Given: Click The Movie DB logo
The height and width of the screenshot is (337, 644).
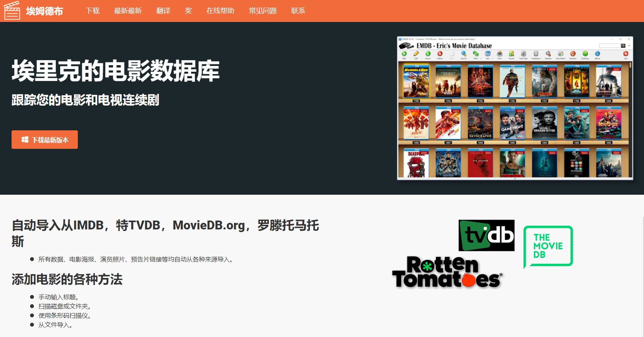Looking at the screenshot, I should click(x=548, y=247).
